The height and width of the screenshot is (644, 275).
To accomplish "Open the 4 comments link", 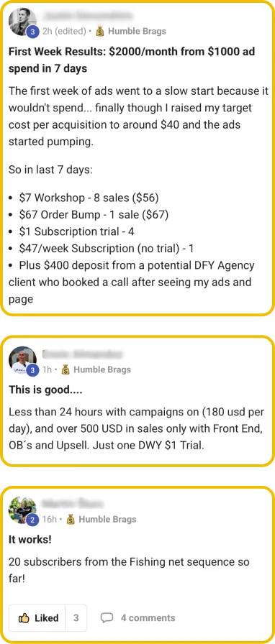I will point(148,617).
